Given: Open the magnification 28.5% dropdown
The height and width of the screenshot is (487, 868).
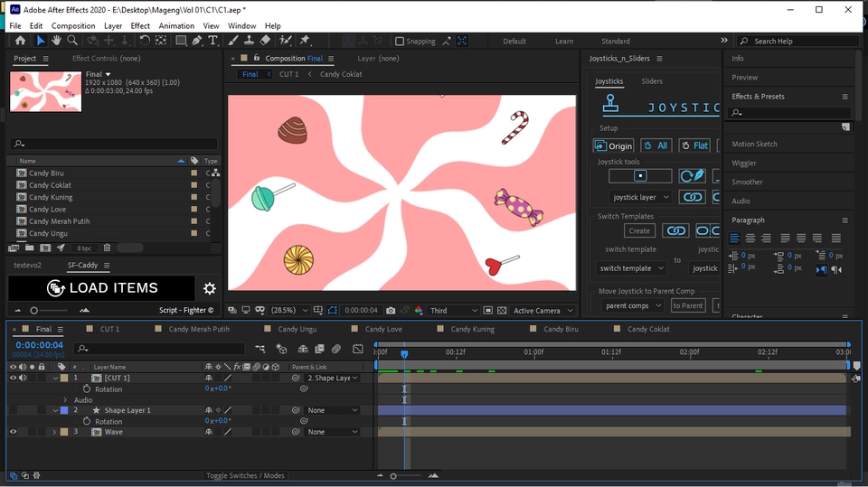Looking at the screenshot, I should click(290, 311).
